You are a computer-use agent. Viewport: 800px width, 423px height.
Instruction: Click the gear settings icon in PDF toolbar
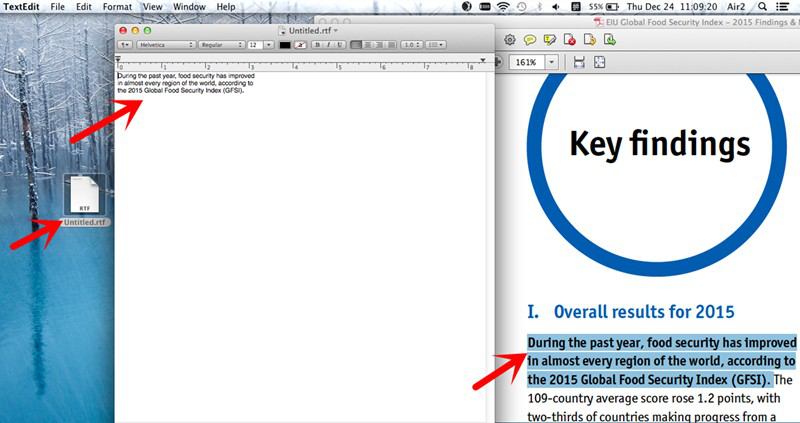[x=509, y=39]
